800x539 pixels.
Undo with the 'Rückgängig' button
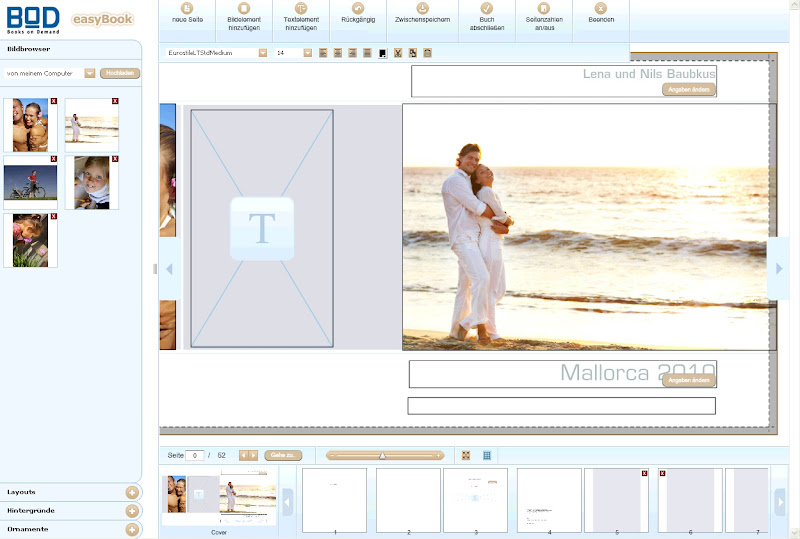[358, 13]
